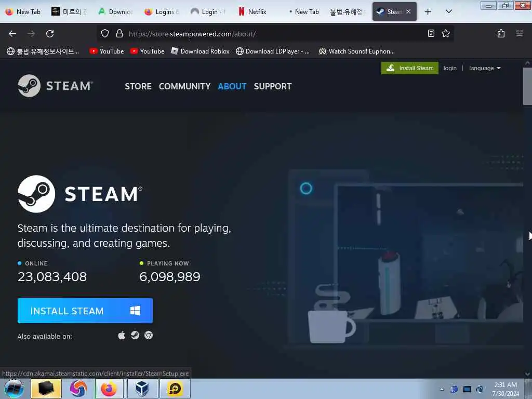
Task: Open the tracking protection shield icon
Action: 105,34
